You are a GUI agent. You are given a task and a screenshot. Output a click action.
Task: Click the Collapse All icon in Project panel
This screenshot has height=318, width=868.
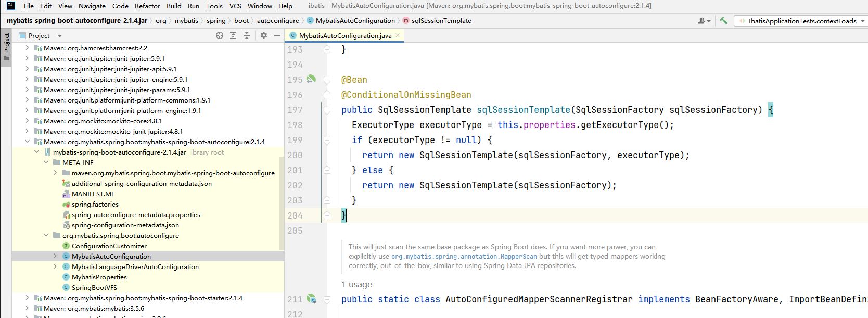tap(247, 35)
